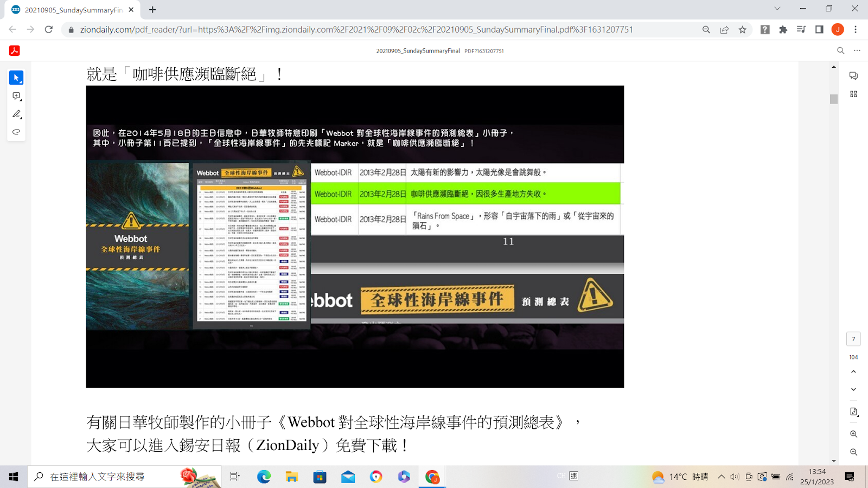Screen dimensions: 868x488
Task: Show page thumbnails grid panel
Action: point(853,94)
